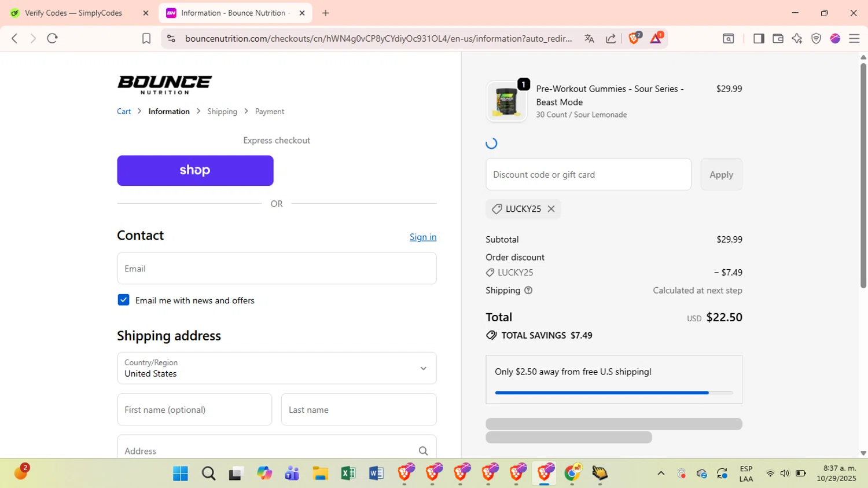The height and width of the screenshot is (488, 868).
Task: Click the Wi-Fi network tray icon
Action: (x=770, y=474)
